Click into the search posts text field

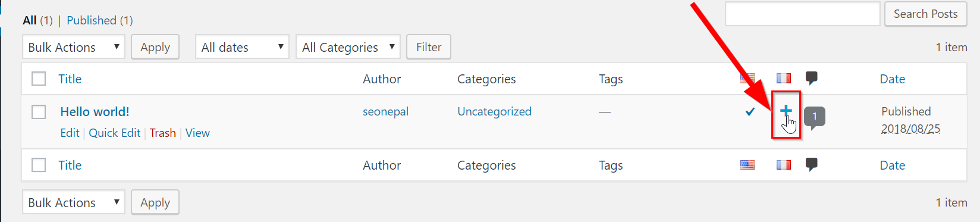(802, 14)
